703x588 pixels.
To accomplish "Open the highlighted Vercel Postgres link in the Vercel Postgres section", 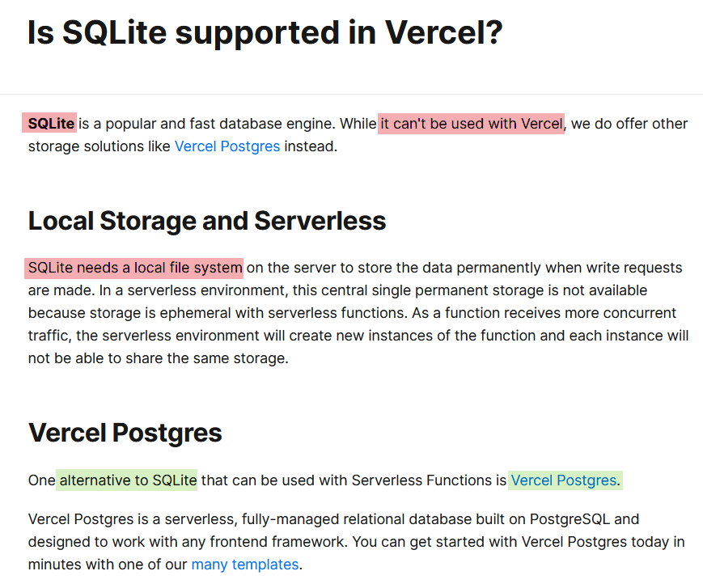I will point(564,480).
